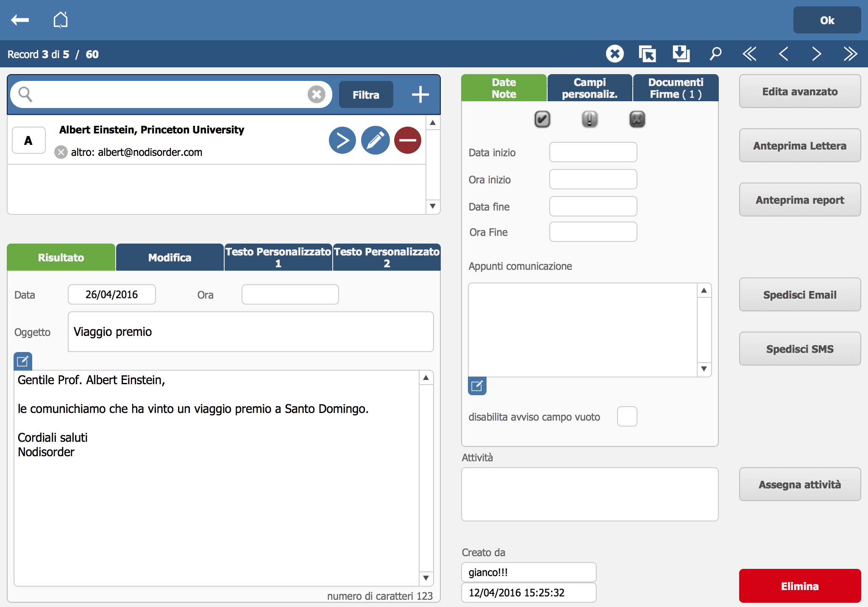Click the Spedisci Email button
The image size is (868, 607).
click(800, 295)
